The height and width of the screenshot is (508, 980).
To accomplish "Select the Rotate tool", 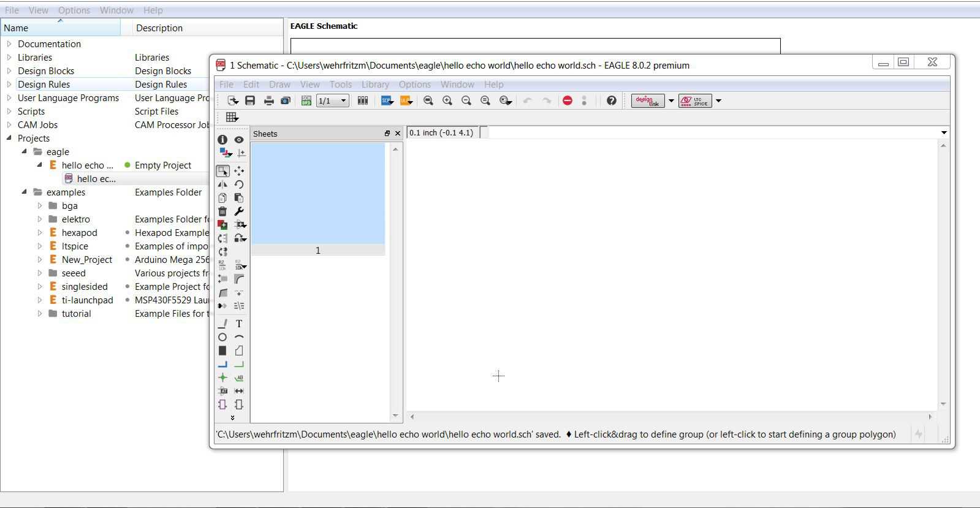I will pos(239,184).
